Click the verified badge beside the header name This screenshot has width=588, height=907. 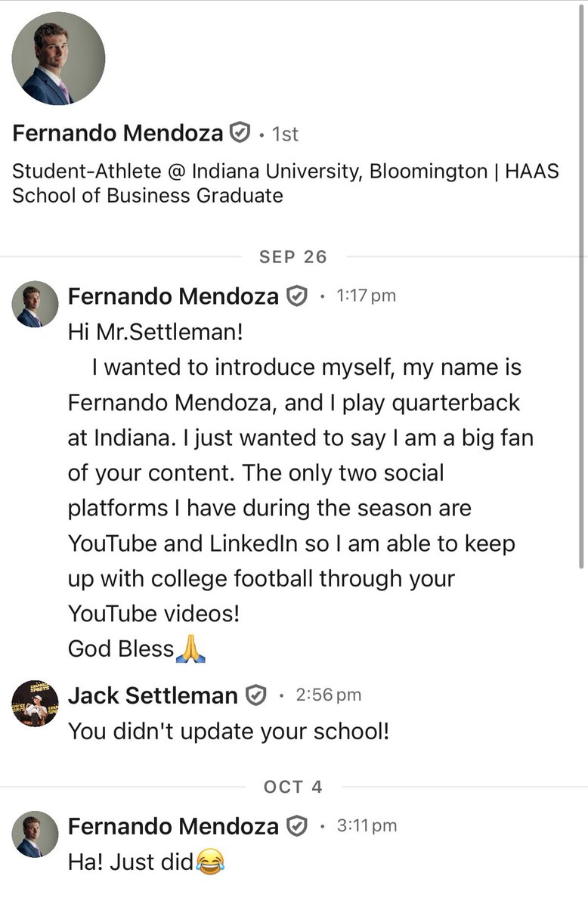tap(239, 134)
